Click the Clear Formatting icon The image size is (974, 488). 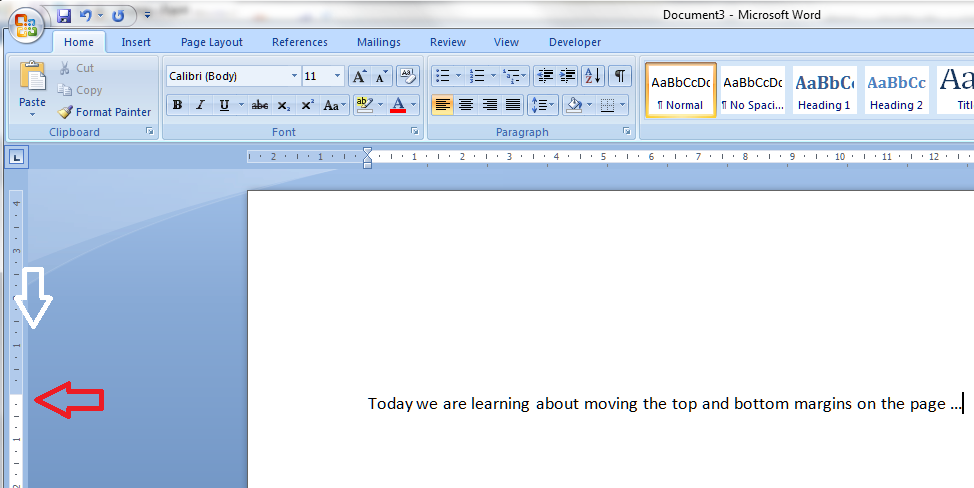[x=407, y=76]
